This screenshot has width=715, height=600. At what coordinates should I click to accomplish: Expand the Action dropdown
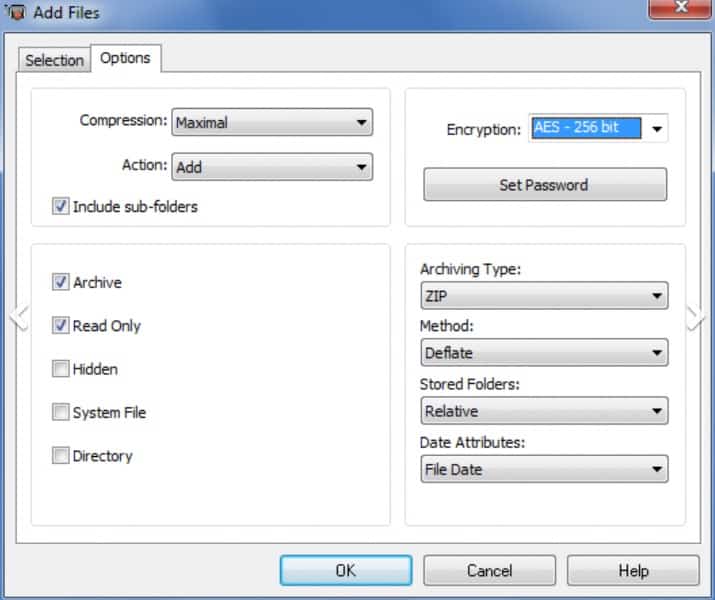pos(272,167)
